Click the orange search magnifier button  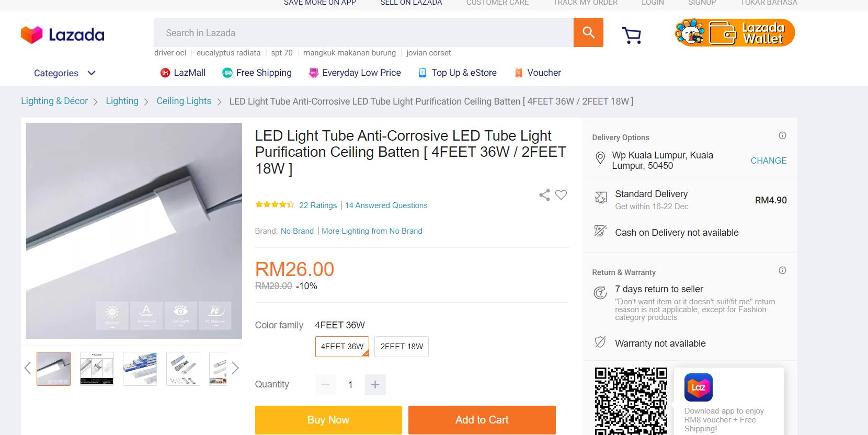588,32
